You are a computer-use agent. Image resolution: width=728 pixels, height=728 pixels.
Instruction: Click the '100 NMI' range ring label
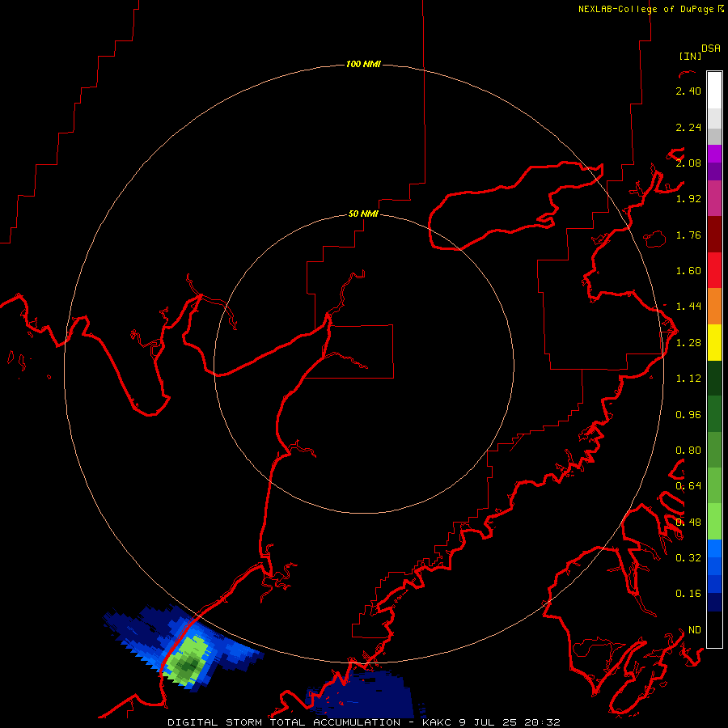click(363, 64)
